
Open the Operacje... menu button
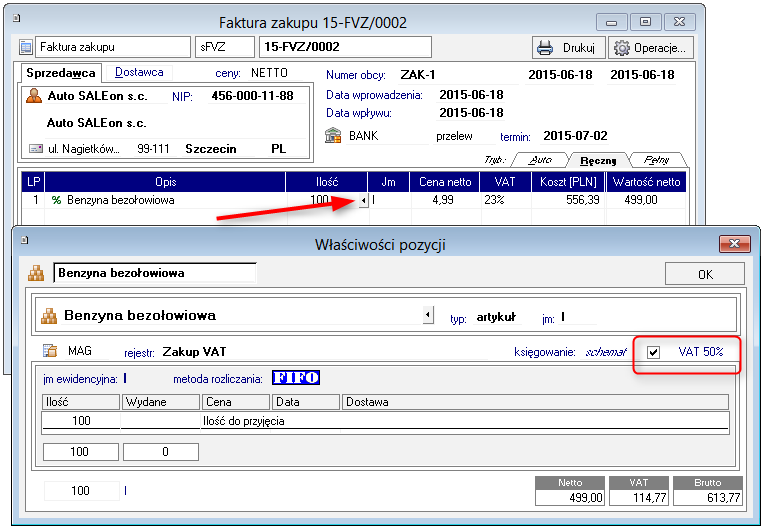tap(651, 48)
